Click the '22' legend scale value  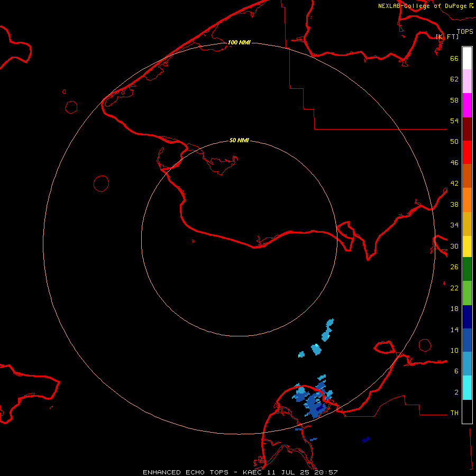[x=454, y=288]
